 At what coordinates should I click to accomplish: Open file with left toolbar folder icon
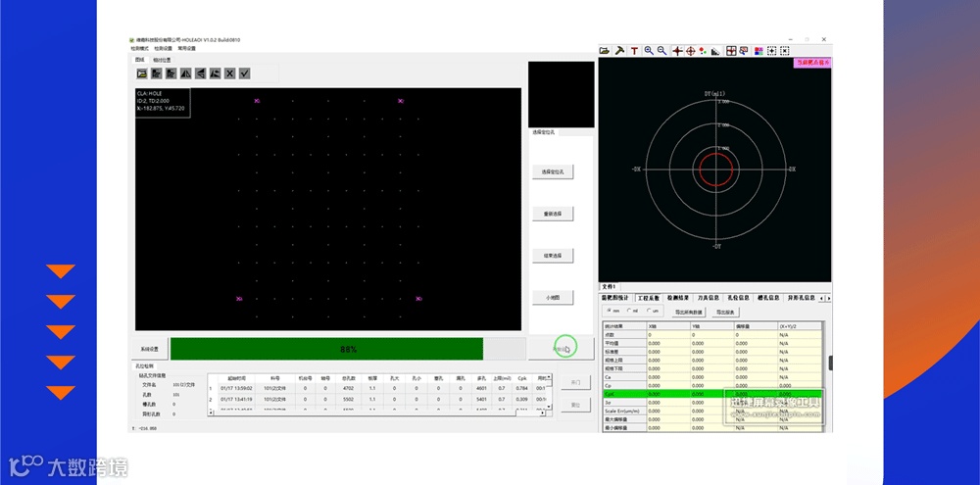(x=142, y=73)
